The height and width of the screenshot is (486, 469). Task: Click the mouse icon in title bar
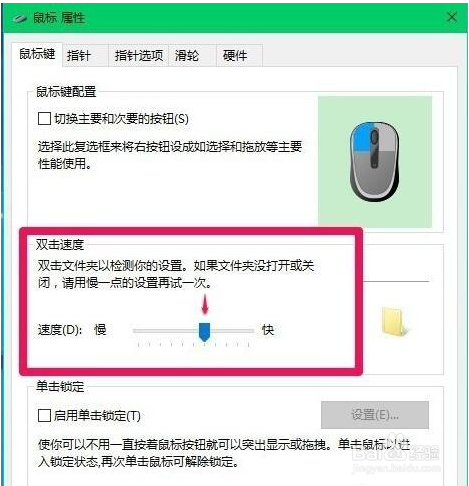click(x=20, y=18)
